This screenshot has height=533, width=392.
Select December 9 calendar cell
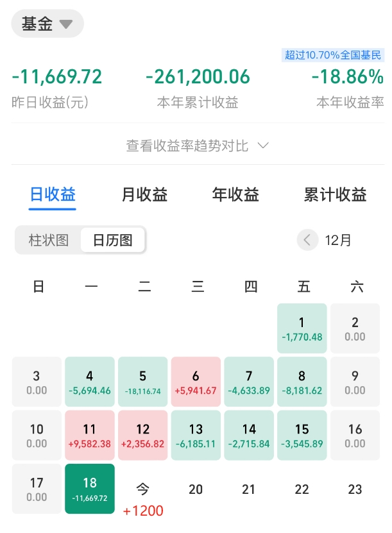click(355, 382)
